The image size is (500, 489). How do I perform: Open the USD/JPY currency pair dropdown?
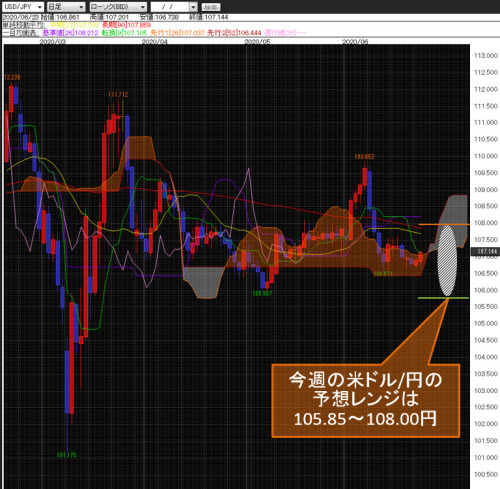point(23,7)
